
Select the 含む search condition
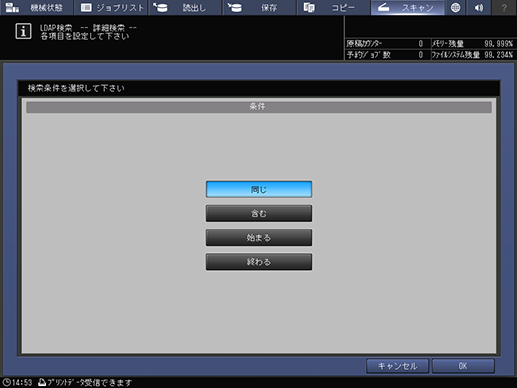click(259, 213)
